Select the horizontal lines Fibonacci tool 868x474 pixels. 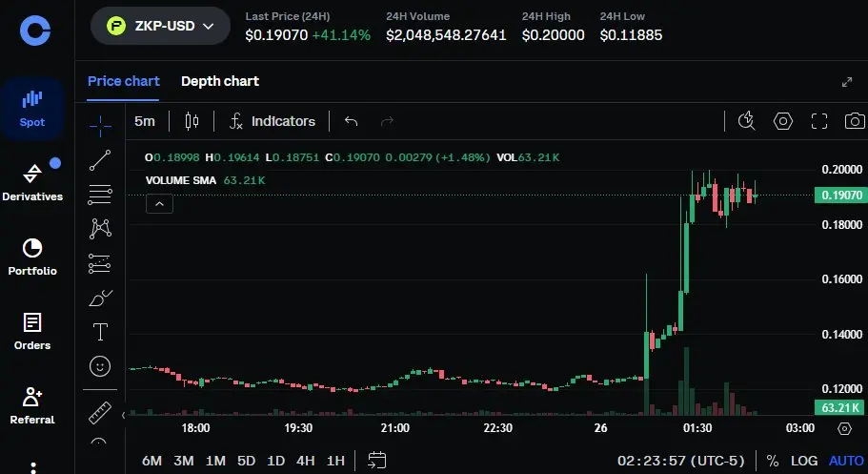click(100, 194)
